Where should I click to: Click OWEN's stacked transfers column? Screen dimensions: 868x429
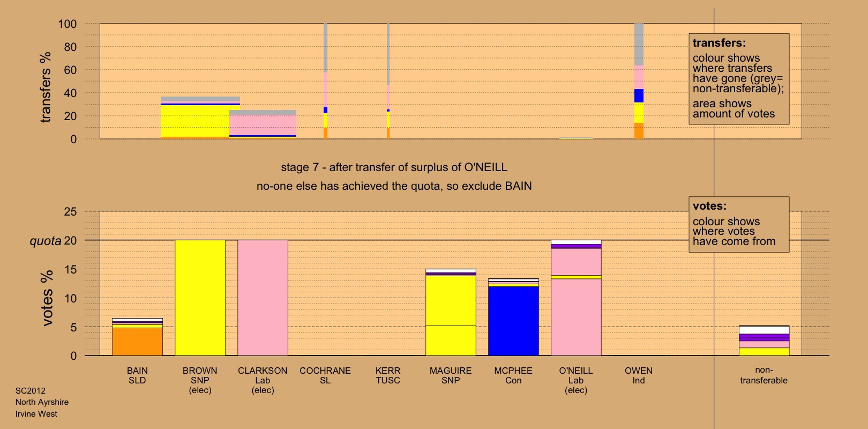pyautogui.click(x=639, y=80)
